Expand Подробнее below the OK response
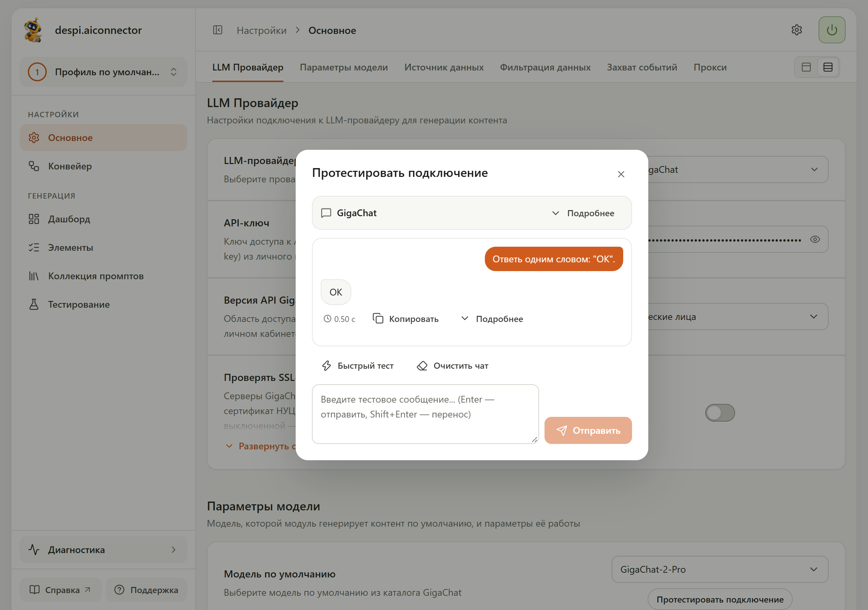 click(492, 319)
